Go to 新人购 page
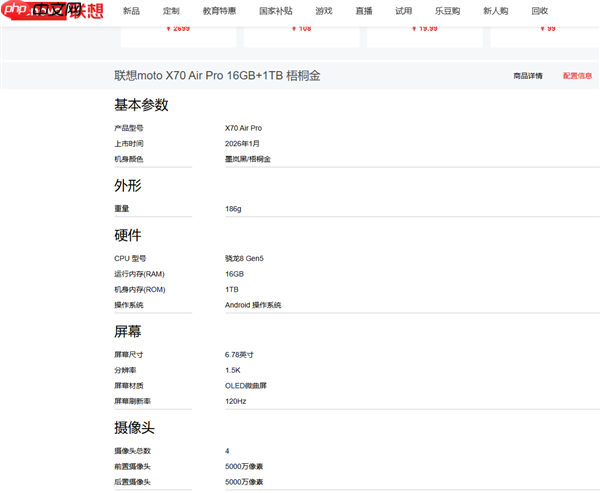 pos(496,11)
